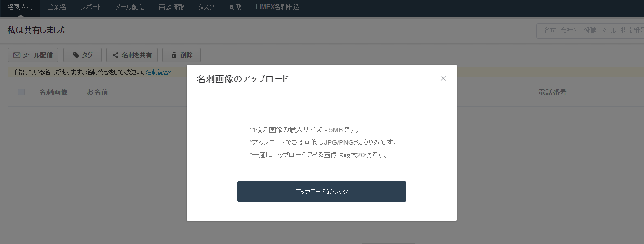Open the LIMEX名刺申込 tab
This screenshot has width=644, height=244.
coord(277,7)
